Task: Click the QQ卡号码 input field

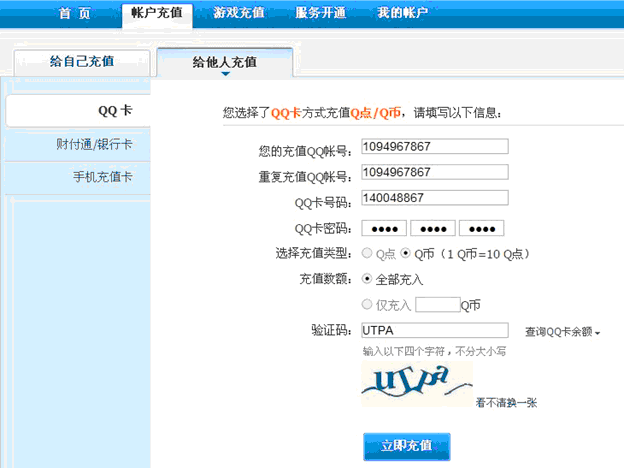Action: pos(435,198)
